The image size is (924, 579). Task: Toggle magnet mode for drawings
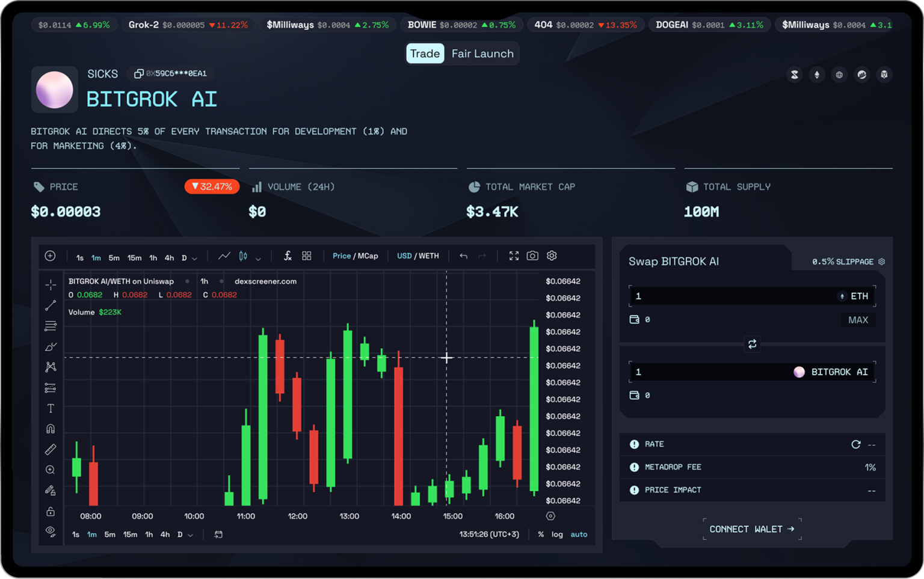pyautogui.click(x=51, y=429)
